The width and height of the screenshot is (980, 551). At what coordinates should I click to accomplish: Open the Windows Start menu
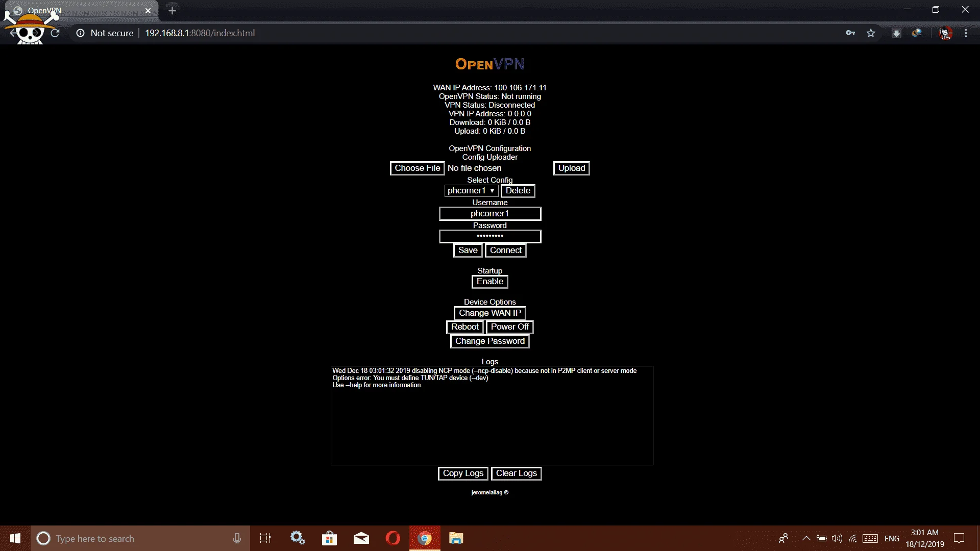point(15,538)
